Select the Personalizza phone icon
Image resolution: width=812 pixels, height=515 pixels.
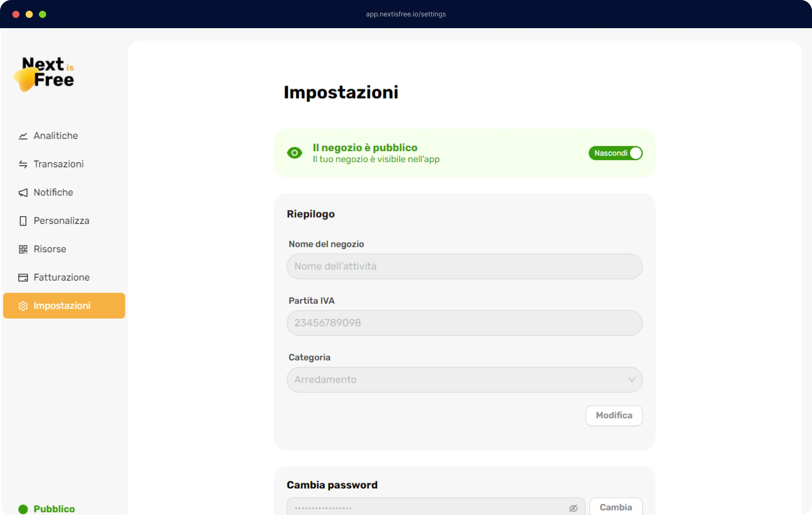[23, 221]
